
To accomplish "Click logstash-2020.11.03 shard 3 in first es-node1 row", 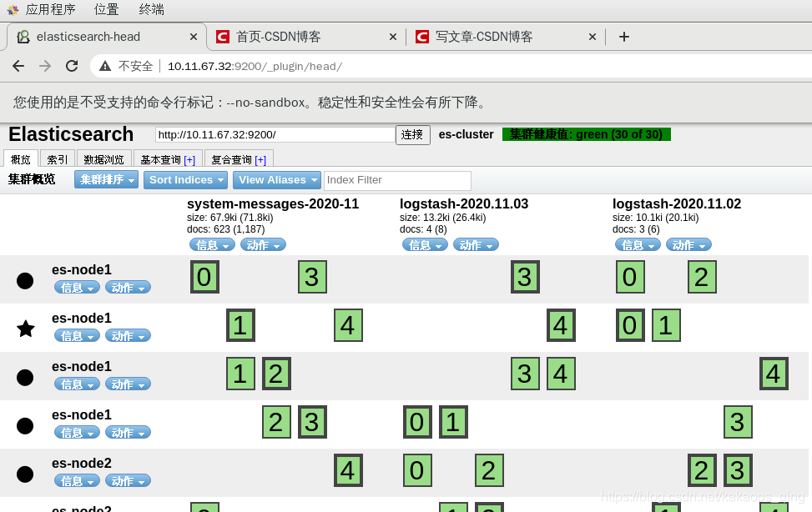I will coord(525,277).
